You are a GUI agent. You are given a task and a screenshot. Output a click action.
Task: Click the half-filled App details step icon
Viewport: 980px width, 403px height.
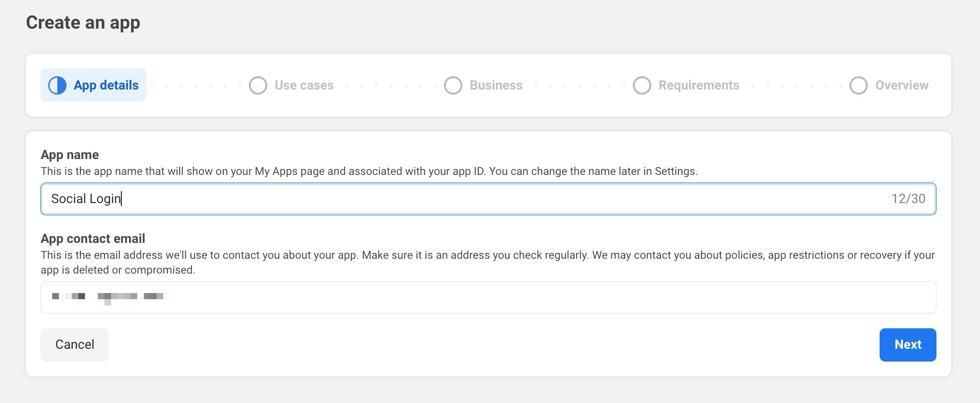point(57,85)
